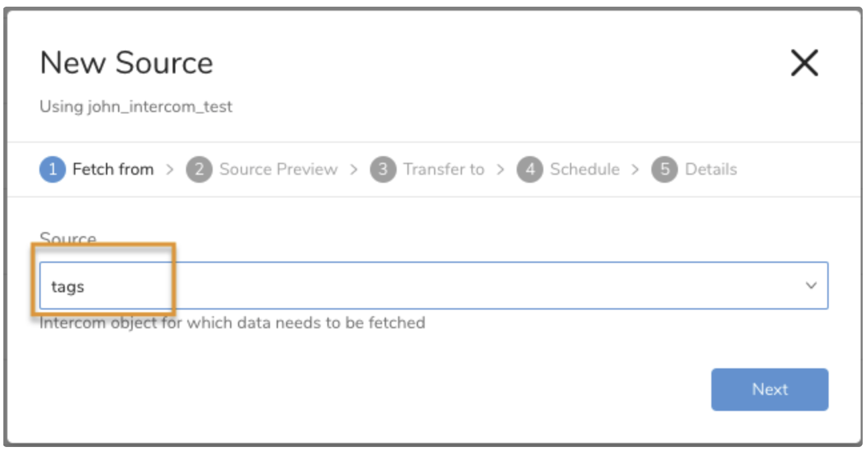Jump to the Transfer to step
The image size is (868, 451).
[443, 169]
